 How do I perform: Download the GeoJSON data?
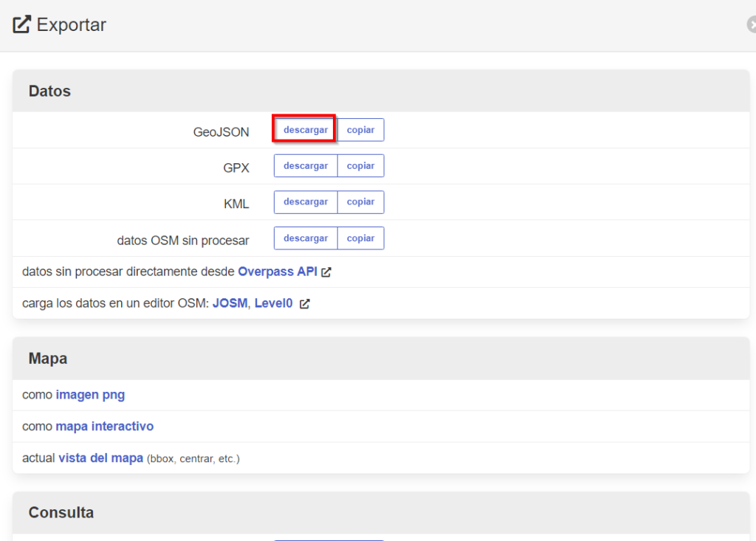coord(304,129)
